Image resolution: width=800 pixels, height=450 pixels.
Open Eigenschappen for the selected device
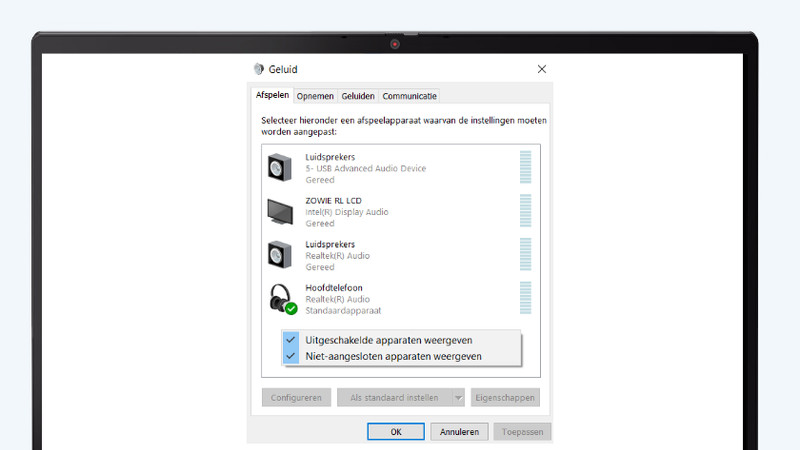click(505, 397)
